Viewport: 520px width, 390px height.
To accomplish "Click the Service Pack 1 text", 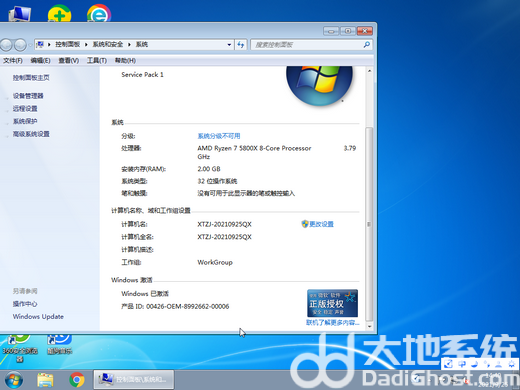I will 142,75.
